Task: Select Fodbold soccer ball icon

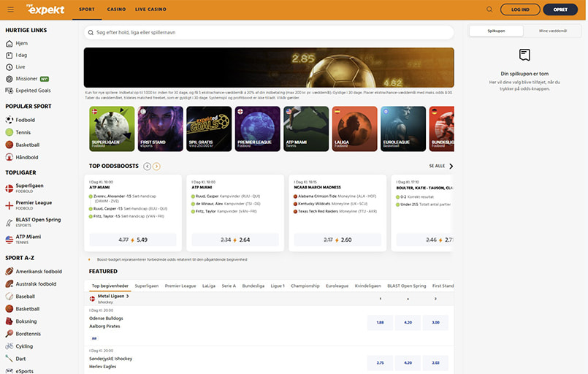Action: coord(9,120)
